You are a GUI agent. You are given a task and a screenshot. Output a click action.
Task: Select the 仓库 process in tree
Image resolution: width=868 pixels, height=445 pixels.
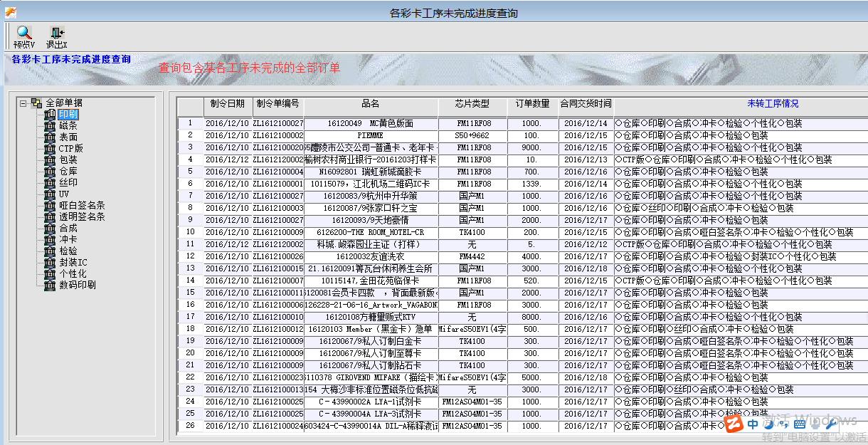point(68,172)
